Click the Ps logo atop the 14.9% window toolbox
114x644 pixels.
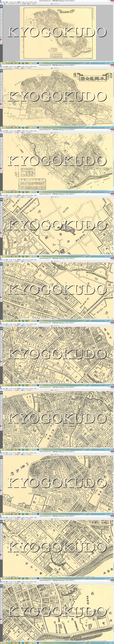[x=1, y=7]
